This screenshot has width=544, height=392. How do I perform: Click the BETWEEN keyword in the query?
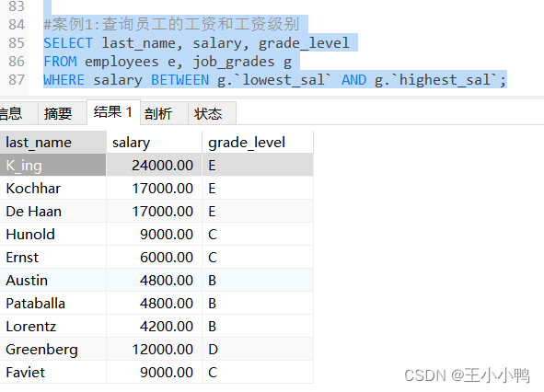coord(180,80)
